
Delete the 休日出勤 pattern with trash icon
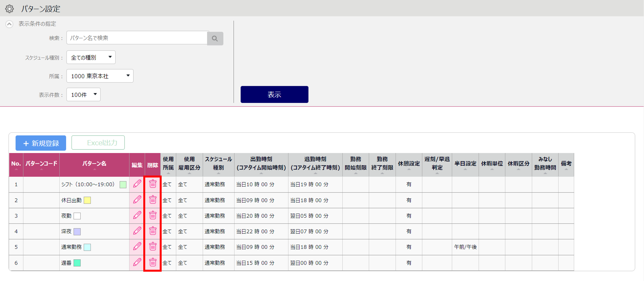[x=153, y=200]
